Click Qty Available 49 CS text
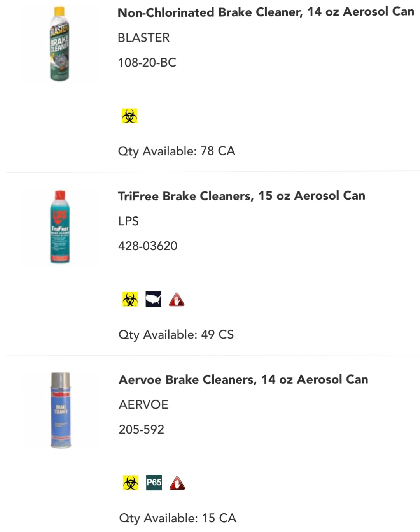The height and width of the screenshot is (532, 420). click(x=176, y=335)
